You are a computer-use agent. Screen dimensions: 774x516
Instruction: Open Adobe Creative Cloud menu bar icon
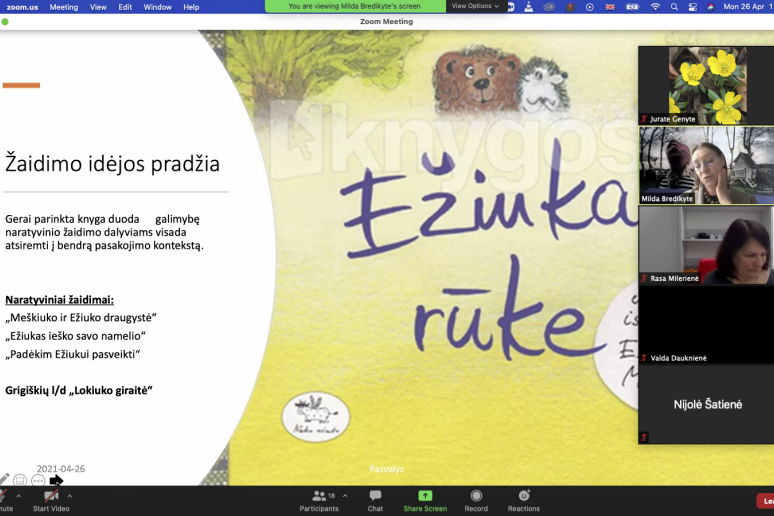point(549,7)
